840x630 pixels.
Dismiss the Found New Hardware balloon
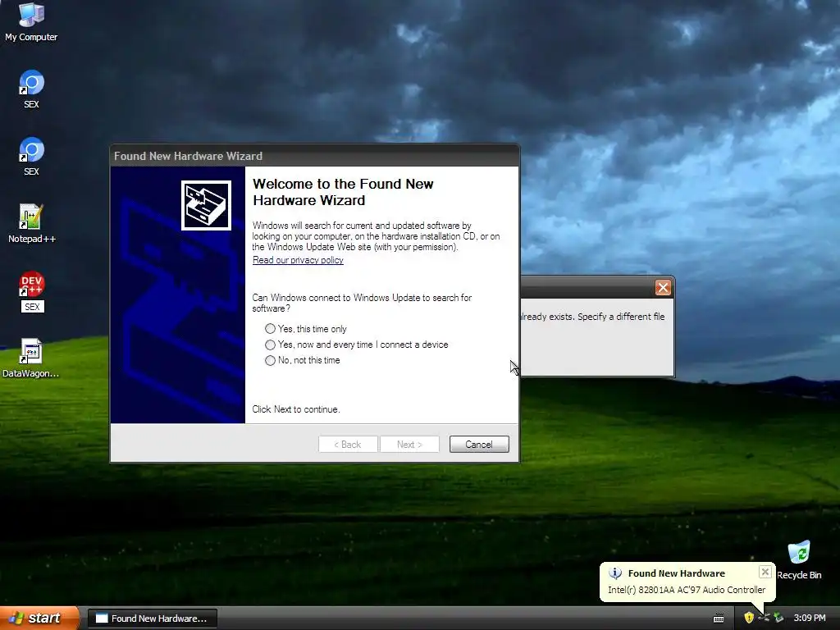click(x=765, y=572)
